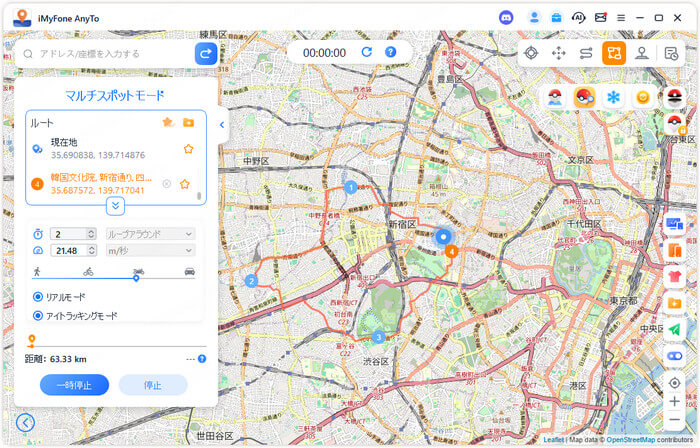Select the アイトラッキングモード radio option
The height and width of the screenshot is (448, 700).
[38, 316]
